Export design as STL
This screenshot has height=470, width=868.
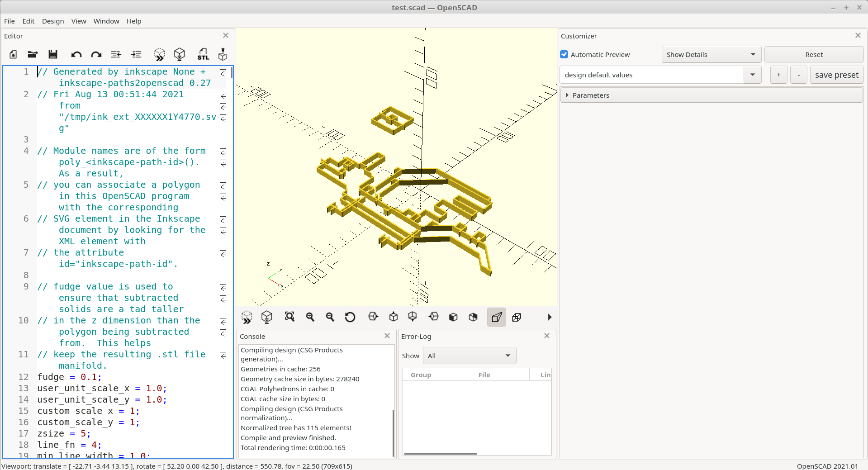(203, 54)
